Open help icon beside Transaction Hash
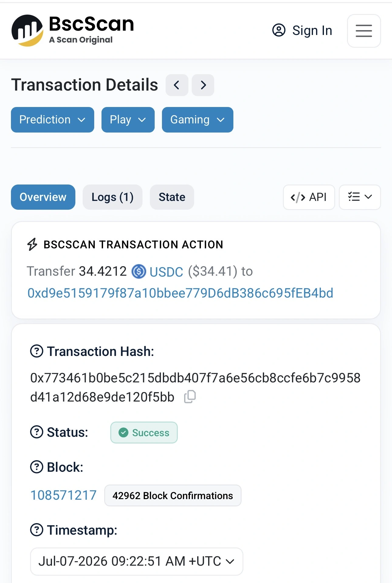The image size is (392, 583). click(x=37, y=351)
